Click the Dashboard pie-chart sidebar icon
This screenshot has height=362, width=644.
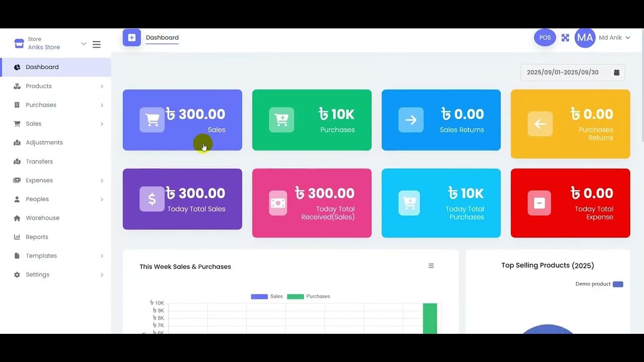(x=17, y=67)
